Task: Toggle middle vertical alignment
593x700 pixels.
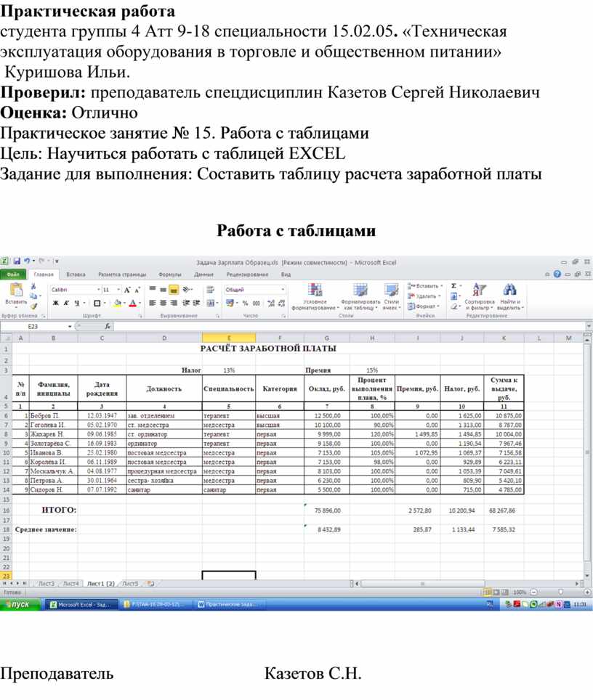Action: pyautogui.click(x=163, y=289)
